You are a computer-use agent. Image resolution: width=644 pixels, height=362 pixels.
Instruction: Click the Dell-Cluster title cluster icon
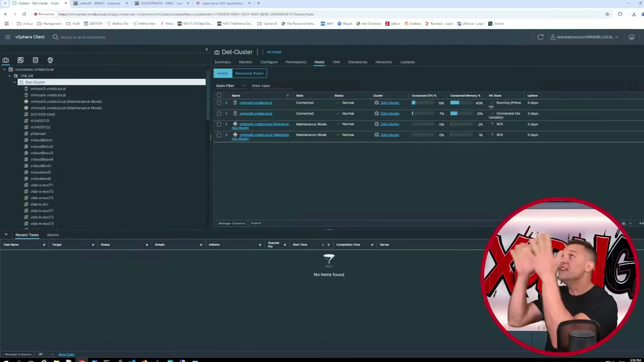[217, 52]
